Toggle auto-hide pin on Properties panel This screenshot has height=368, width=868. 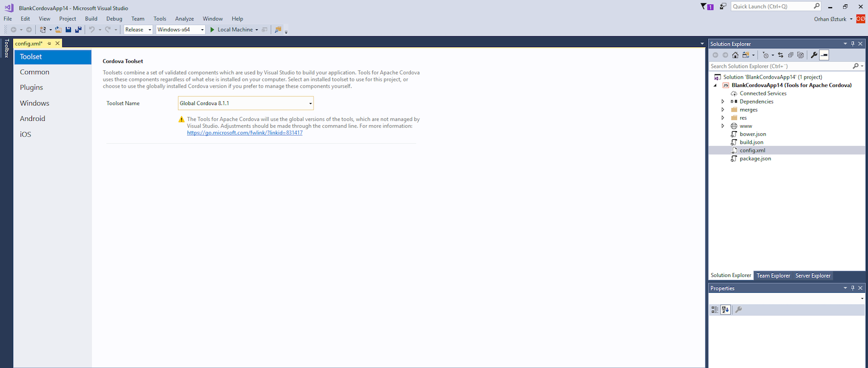tap(853, 288)
